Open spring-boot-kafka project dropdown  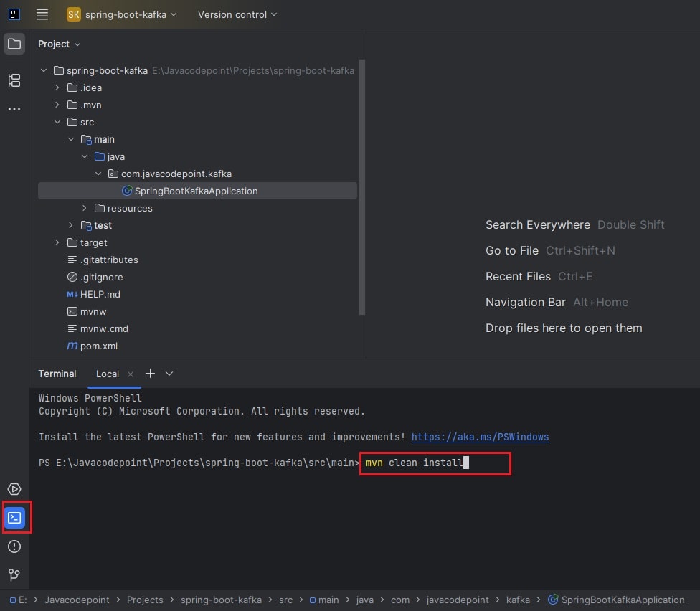(122, 14)
